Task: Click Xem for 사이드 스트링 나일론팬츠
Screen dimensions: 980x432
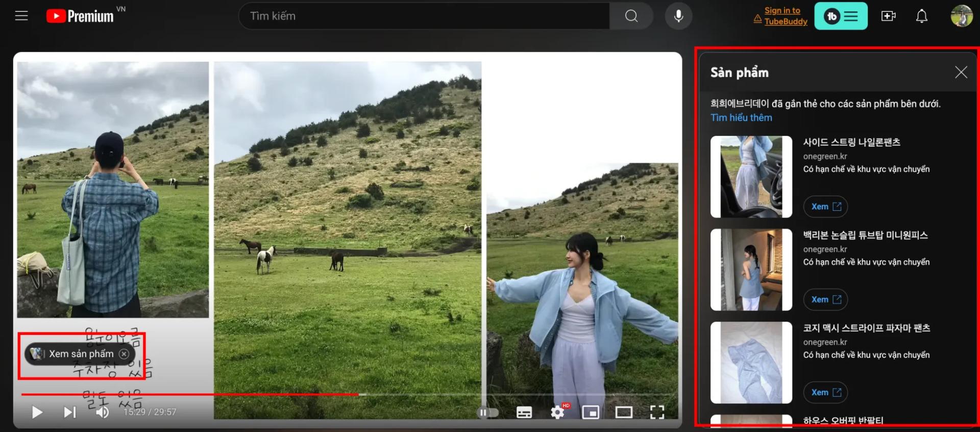Action: [825, 206]
